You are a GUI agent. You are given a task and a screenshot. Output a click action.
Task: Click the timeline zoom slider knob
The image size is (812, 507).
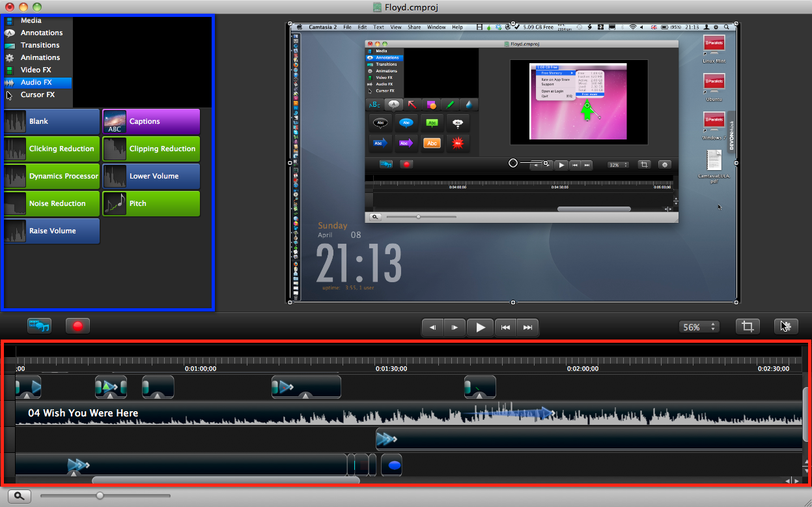point(100,496)
